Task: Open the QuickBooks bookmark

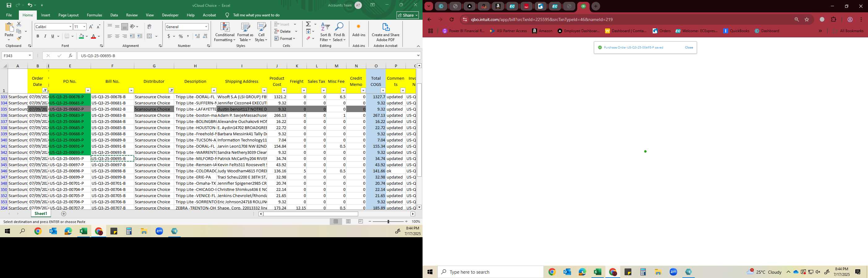Action: 736,31
